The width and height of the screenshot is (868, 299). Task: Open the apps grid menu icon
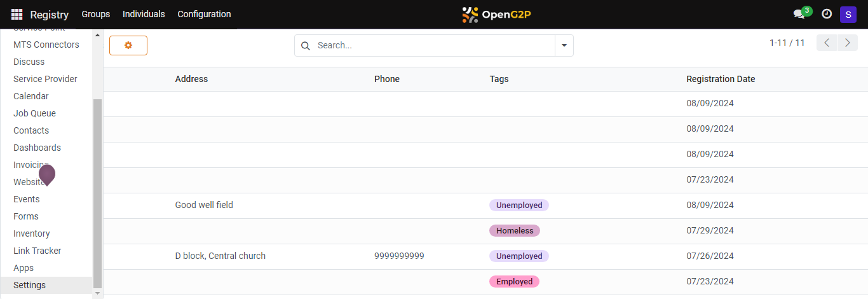(17, 14)
